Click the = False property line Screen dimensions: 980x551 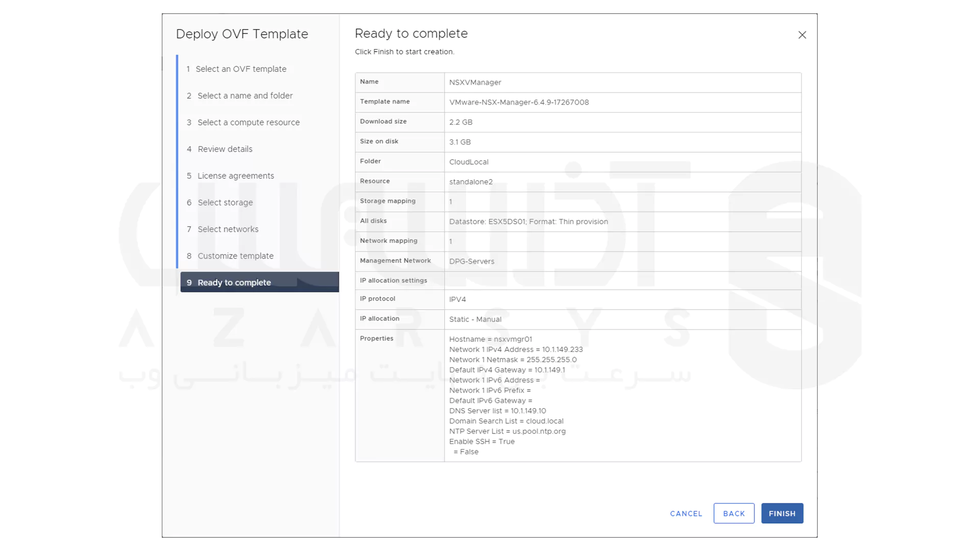click(465, 452)
